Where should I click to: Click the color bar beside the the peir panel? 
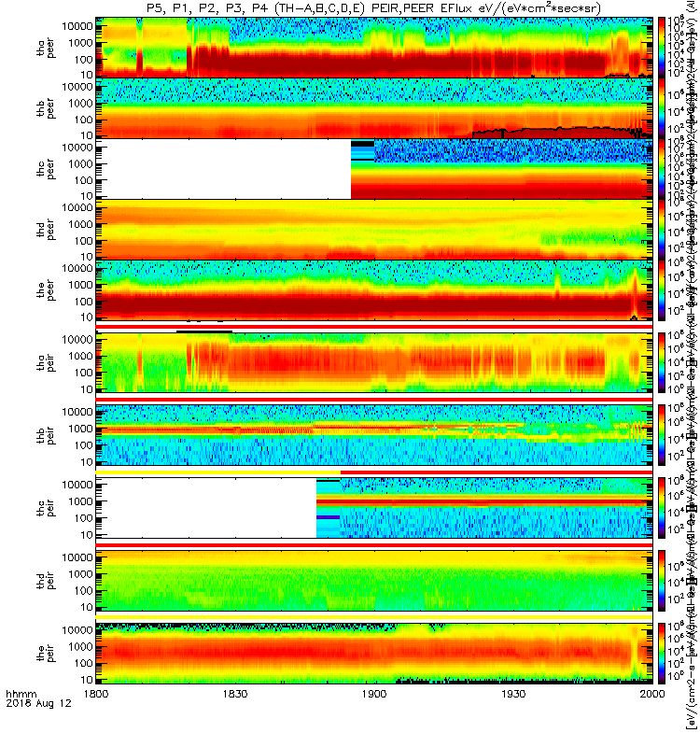coord(662,653)
